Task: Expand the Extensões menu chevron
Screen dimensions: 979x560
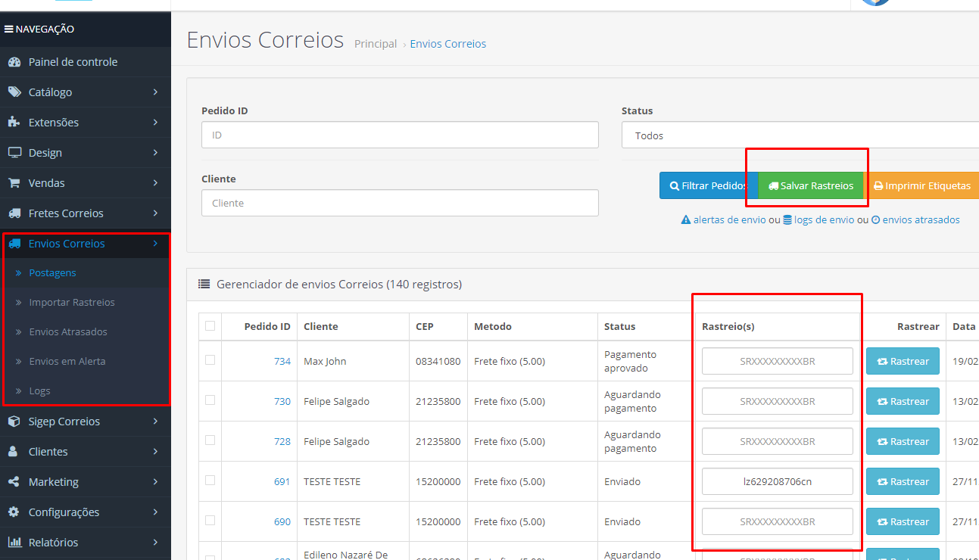Action: (x=155, y=123)
